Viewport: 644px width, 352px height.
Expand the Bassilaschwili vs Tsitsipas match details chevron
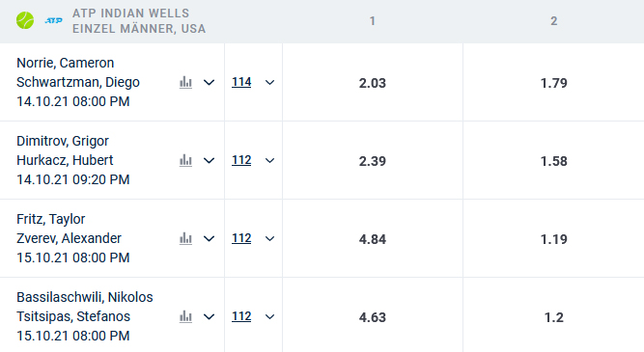(210, 316)
